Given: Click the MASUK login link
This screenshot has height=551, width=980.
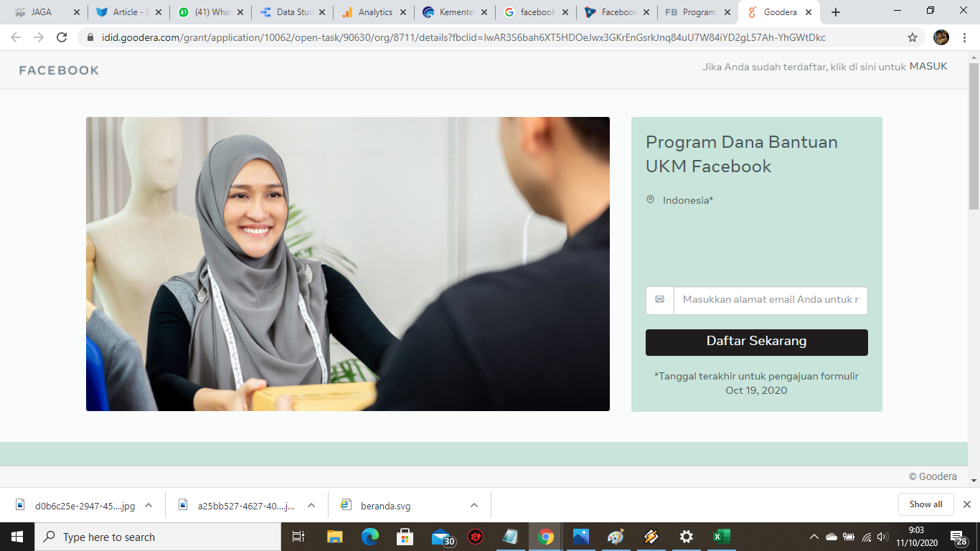Looking at the screenshot, I should coord(928,66).
